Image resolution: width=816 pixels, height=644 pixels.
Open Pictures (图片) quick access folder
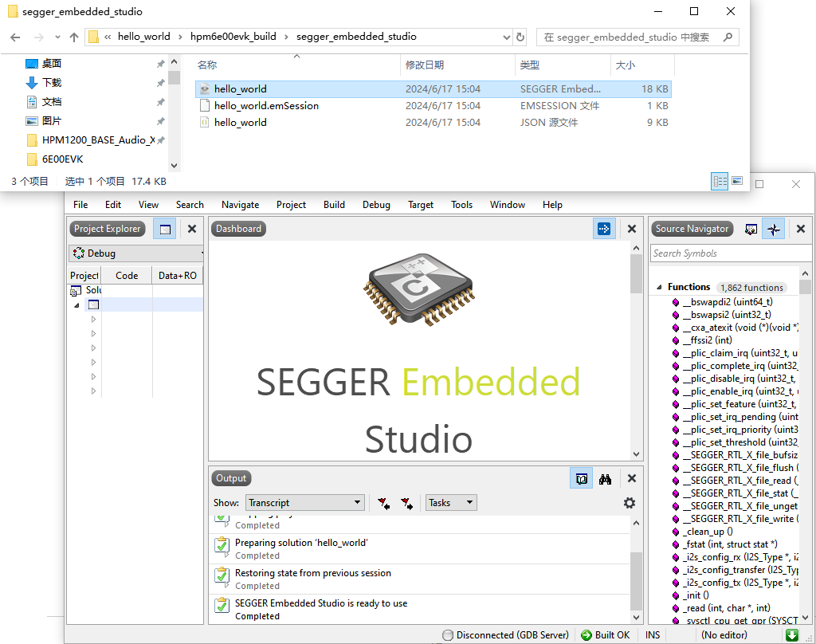[52, 121]
